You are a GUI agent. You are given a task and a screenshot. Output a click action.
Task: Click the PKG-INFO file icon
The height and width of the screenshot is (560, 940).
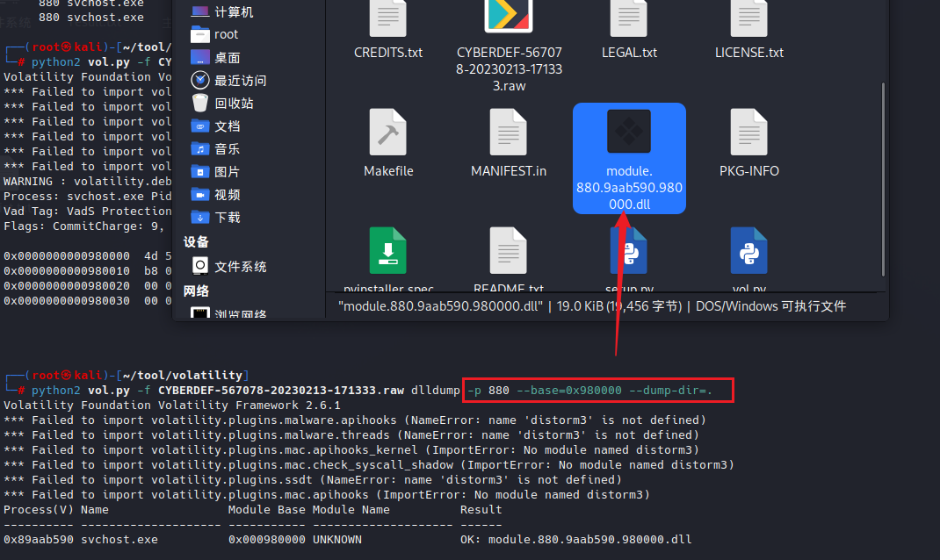coord(748,133)
